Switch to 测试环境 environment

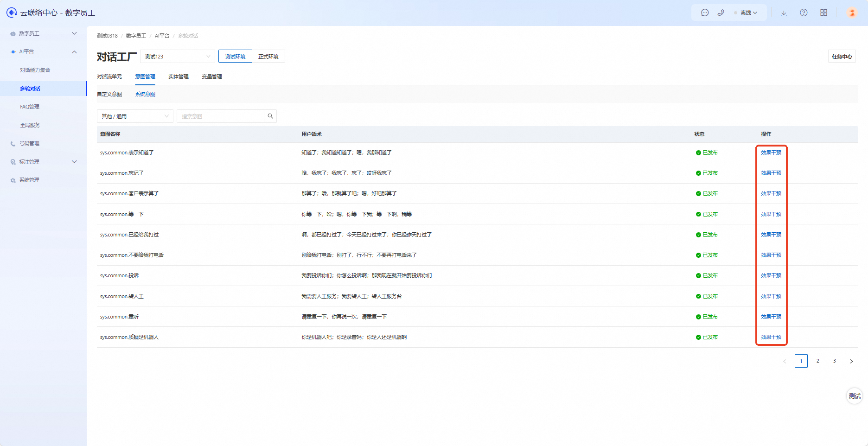[x=235, y=57]
